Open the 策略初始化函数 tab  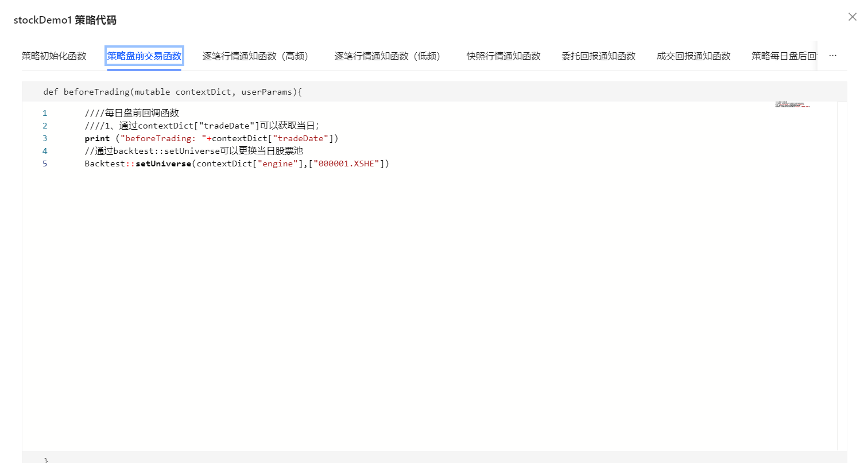coord(54,56)
